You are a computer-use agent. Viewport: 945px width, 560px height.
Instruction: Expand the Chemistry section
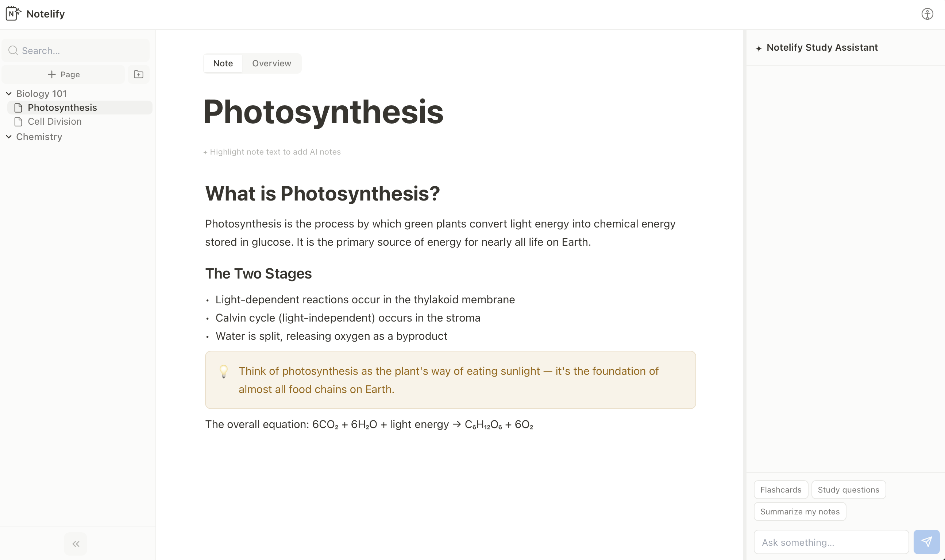(x=8, y=137)
